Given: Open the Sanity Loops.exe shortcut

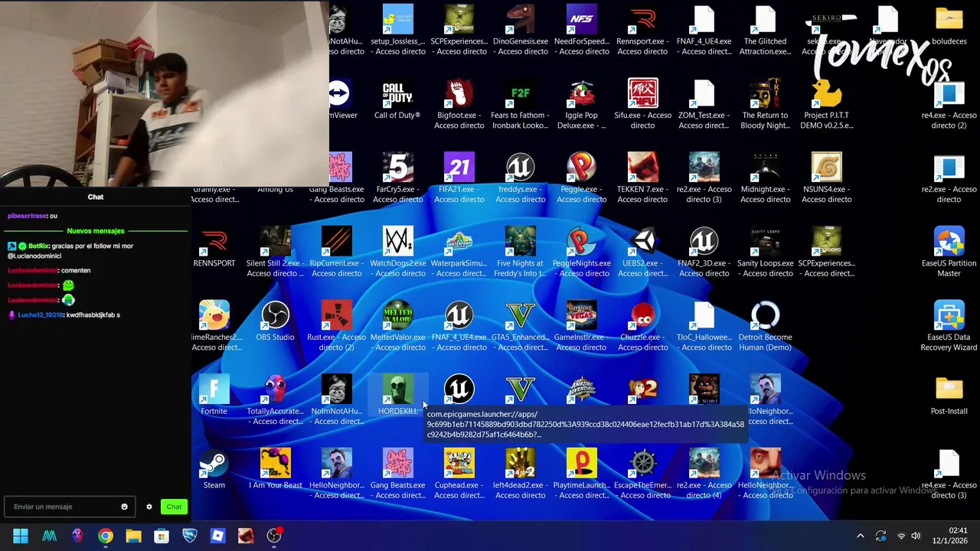Looking at the screenshot, I should pyautogui.click(x=765, y=252).
